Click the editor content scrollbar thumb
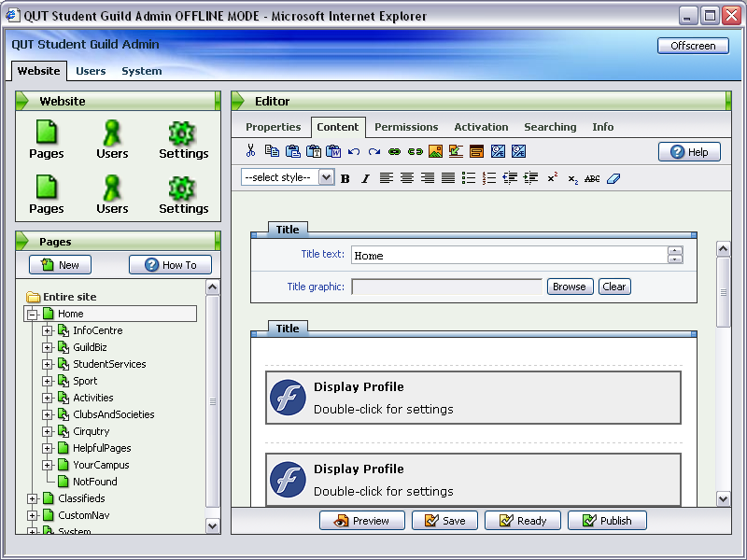The height and width of the screenshot is (560, 747). [723, 292]
